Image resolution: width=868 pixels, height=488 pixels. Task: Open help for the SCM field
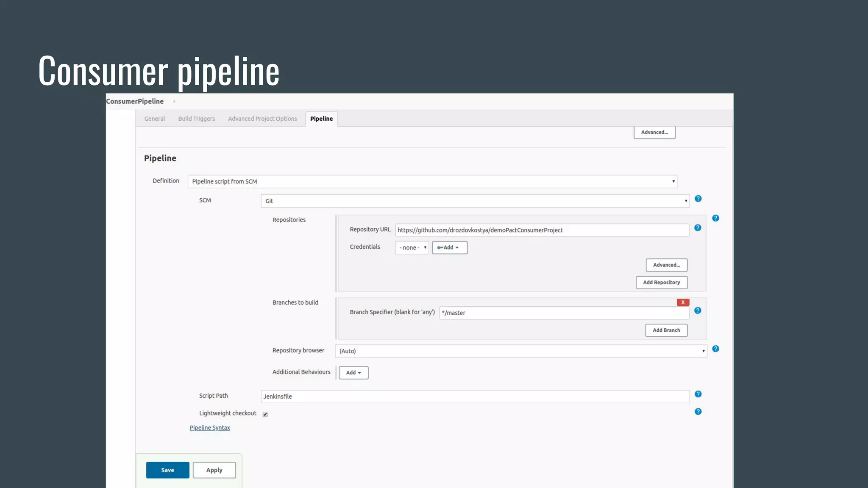698,199
